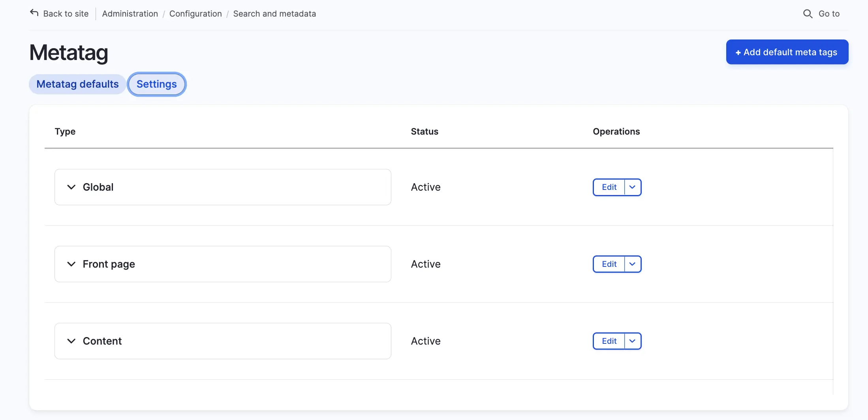The height and width of the screenshot is (420, 868).
Task: Expand the Global row chevron
Action: pyautogui.click(x=71, y=187)
